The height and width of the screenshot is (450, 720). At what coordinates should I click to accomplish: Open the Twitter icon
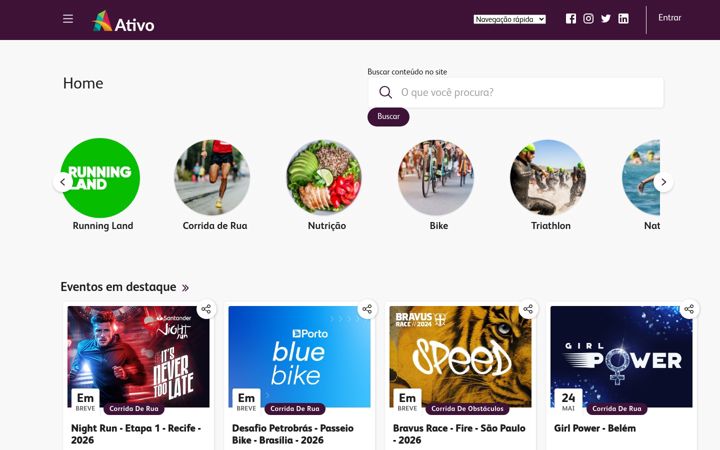pyautogui.click(x=606, y=18)
